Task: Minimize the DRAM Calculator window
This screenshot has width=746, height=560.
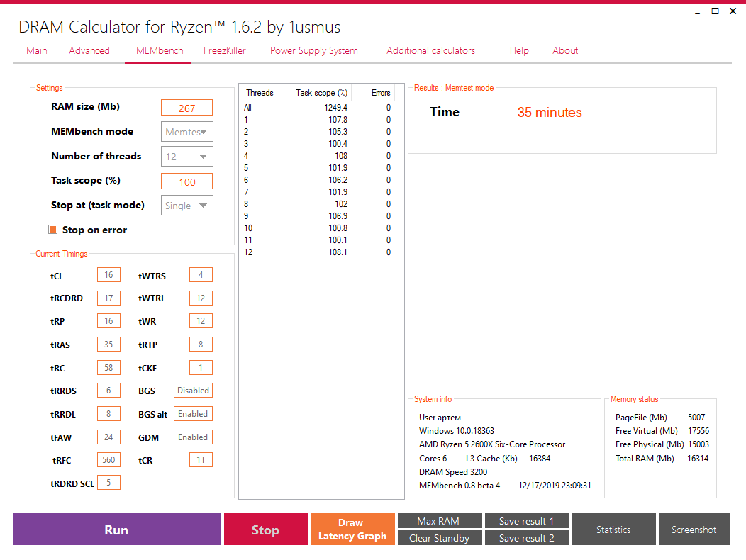Action: click(x=698, y=11)
